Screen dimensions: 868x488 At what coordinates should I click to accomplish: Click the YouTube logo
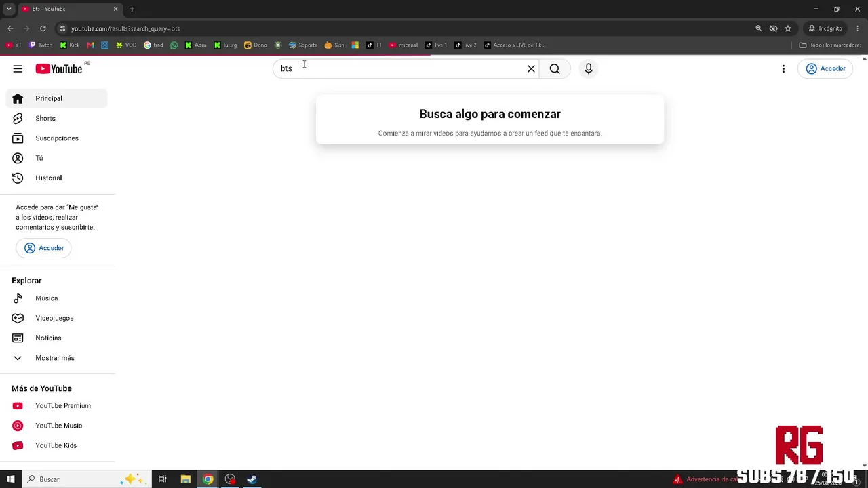(x=59, y=68)
